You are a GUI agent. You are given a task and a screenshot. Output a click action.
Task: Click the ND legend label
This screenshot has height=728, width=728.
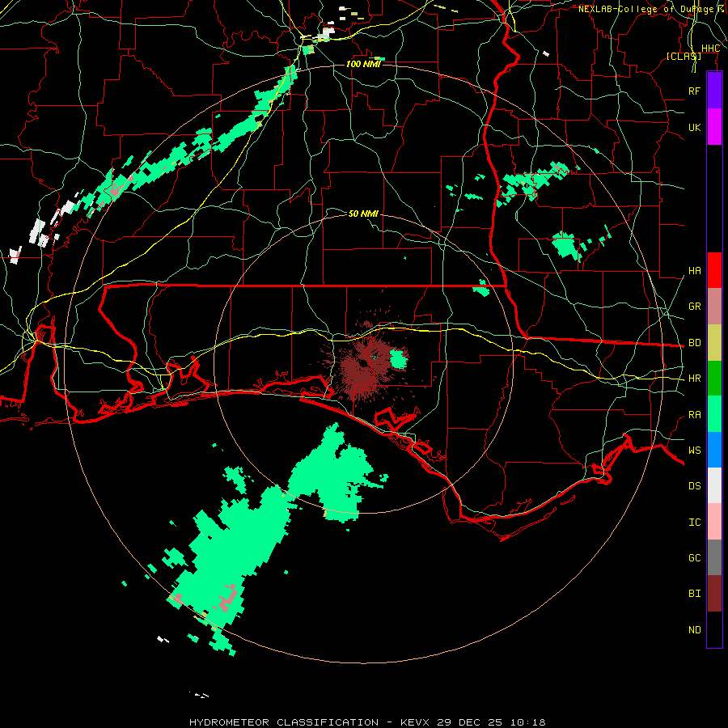[694, 630]
